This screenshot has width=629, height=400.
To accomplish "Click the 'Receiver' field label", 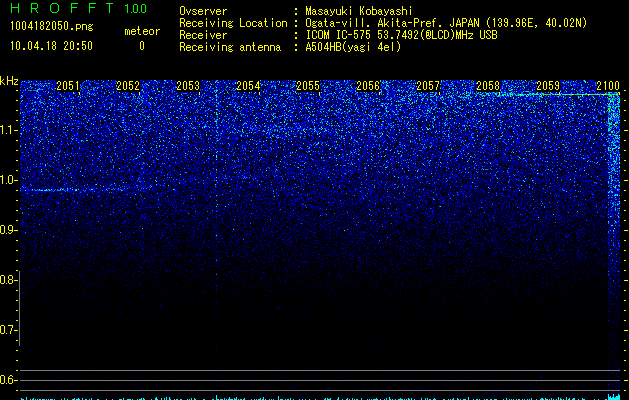I will 203,35.
